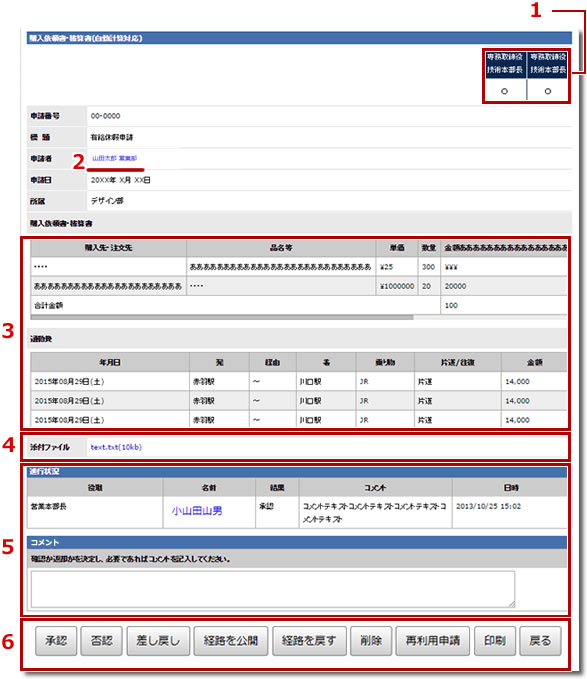Click the 経路を戻す button
Image resolution: width=587 pixels, height=679 pixels.
pyautogui.click(x=309, y=640)
